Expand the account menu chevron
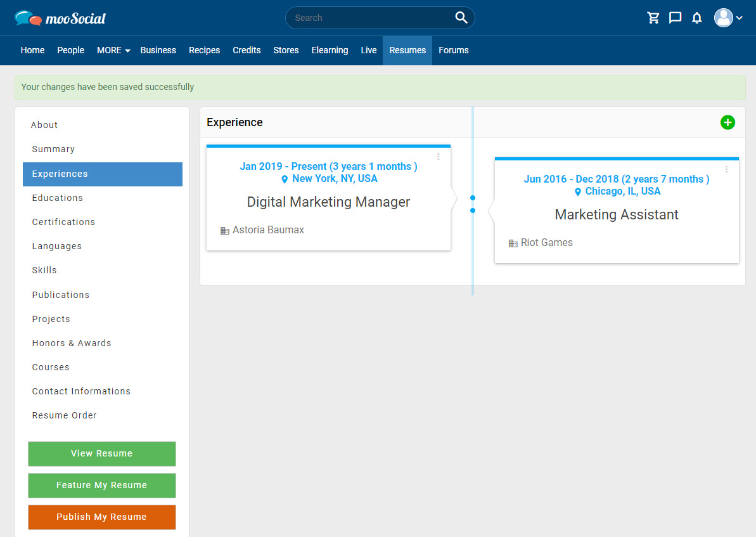Screen dimensions: 756x537 click(739, 18)
